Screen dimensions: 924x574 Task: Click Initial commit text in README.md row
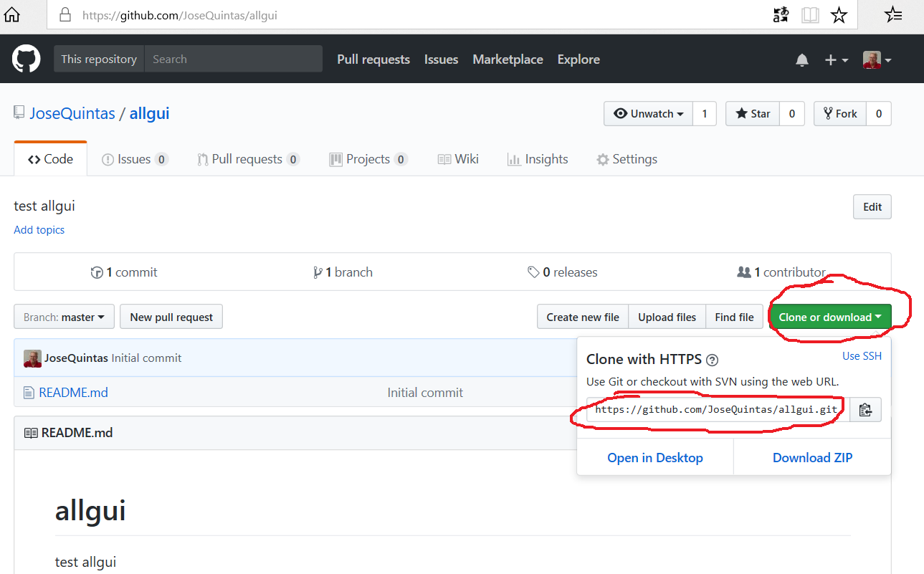click(425, 393)
